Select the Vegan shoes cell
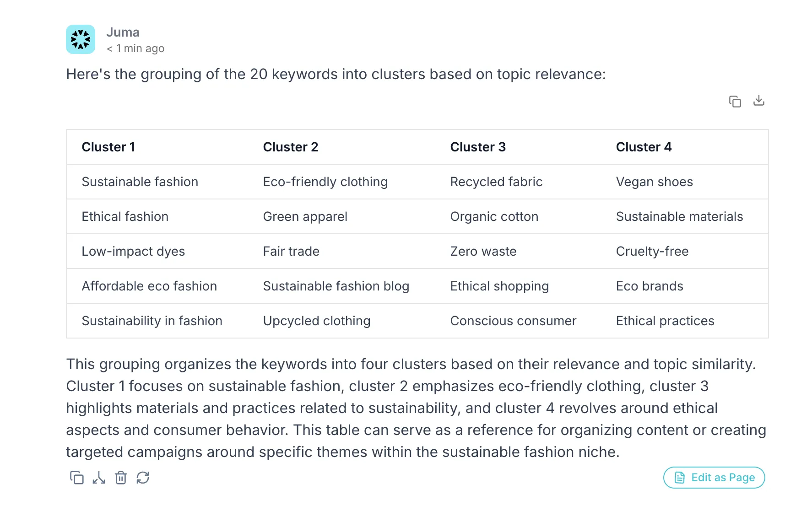 (654, 182)
